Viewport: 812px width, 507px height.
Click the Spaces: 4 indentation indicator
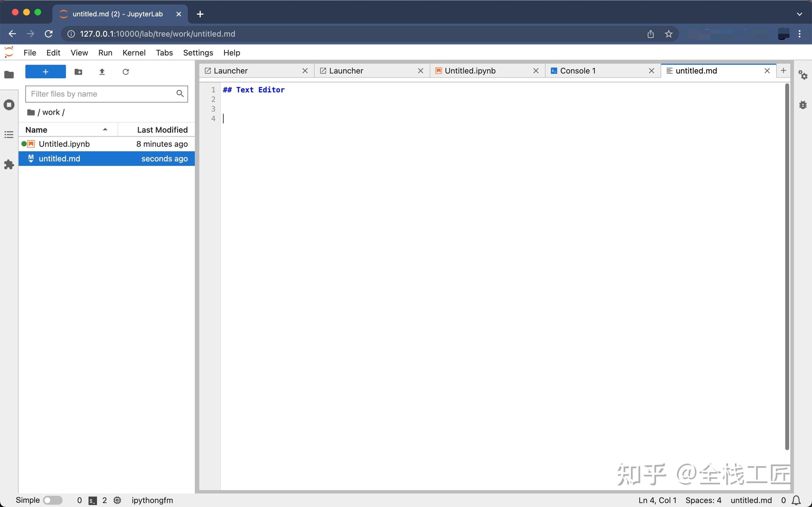point(704,500)
